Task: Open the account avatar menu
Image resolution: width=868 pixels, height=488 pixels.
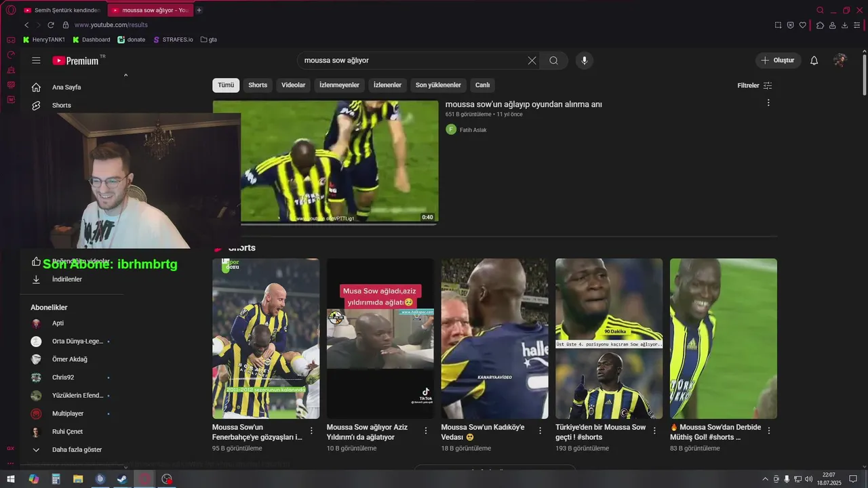Action: pyautogui.click(x=840, y=60)
